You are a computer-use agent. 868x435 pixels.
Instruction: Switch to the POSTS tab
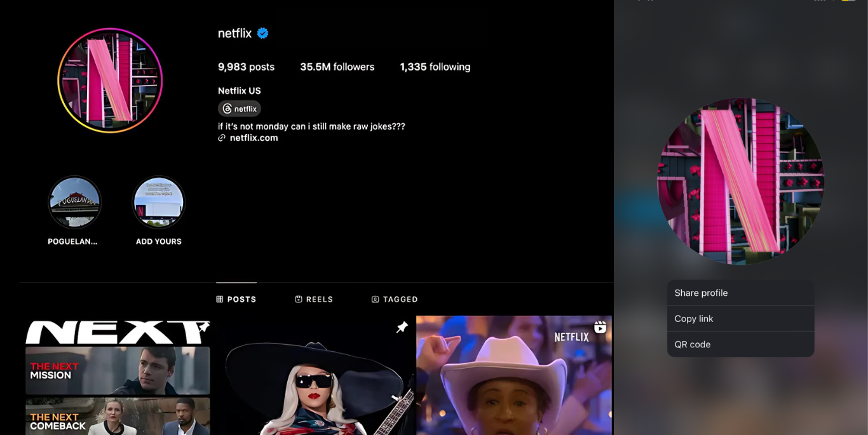coord(236,299)
